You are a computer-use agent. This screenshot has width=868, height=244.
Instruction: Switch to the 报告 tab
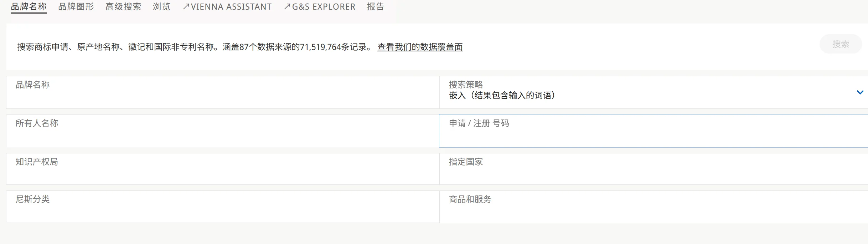pos(376,7)
